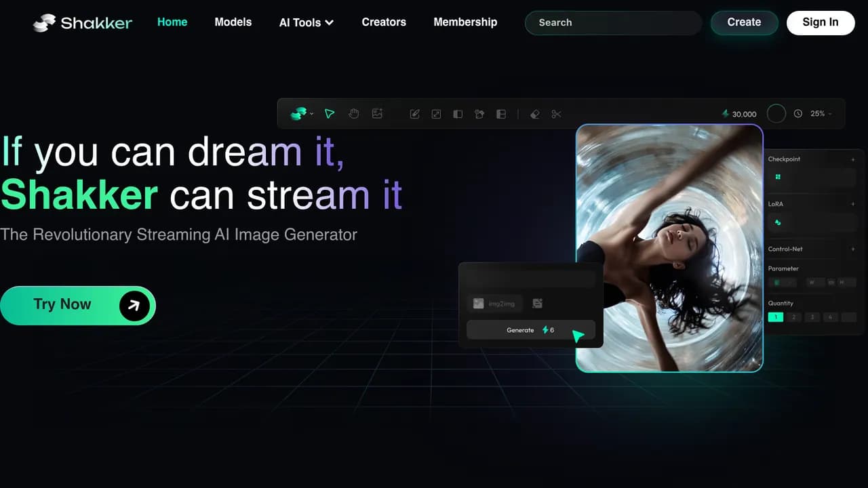Screen dimensions: 868x488
Task: Click the Parameter aspect ratio selector
Action: point(783,282)
